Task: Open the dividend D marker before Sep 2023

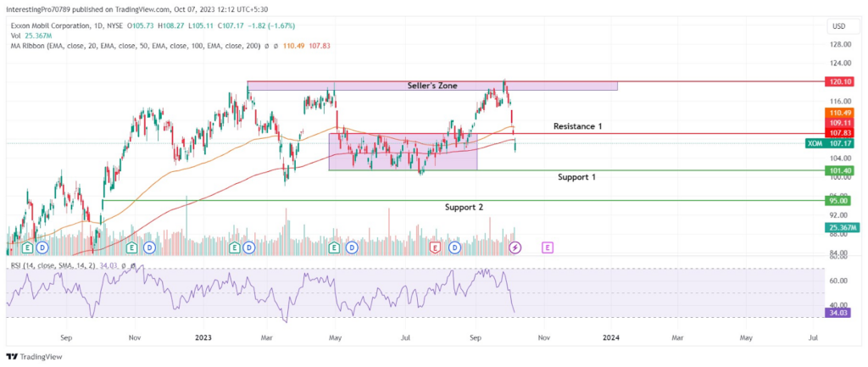Action: tap(455, 247)
